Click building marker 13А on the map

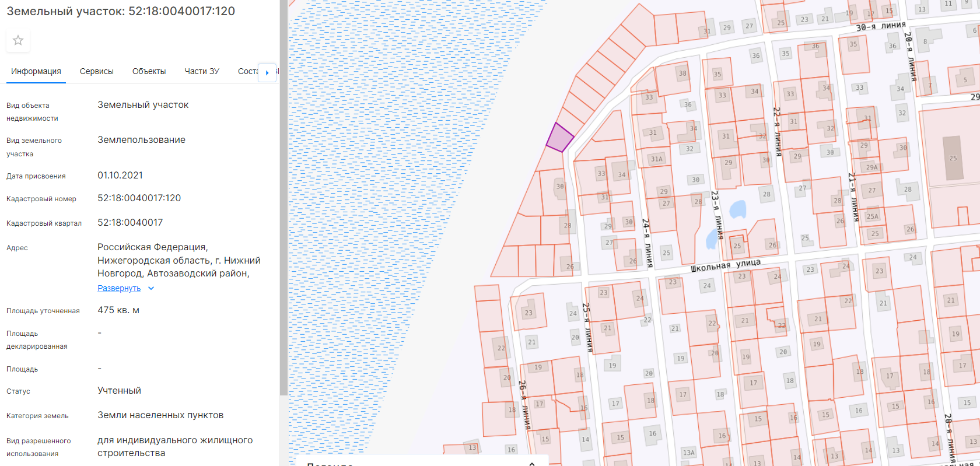click(x=689, y=453)
